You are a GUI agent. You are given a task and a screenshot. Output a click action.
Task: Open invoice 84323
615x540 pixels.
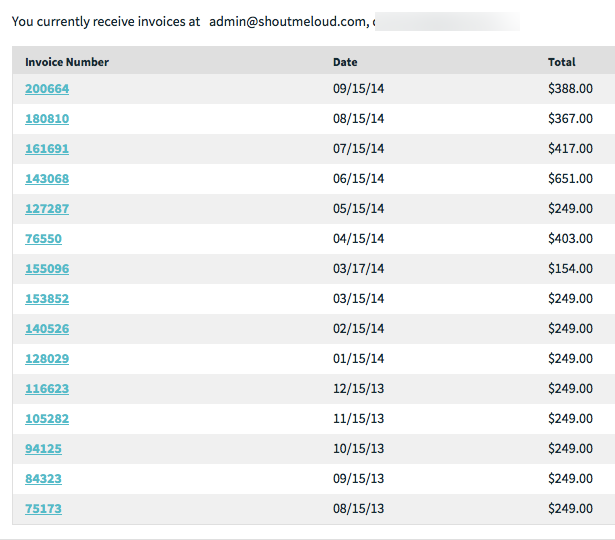click(x=44, y=478)
